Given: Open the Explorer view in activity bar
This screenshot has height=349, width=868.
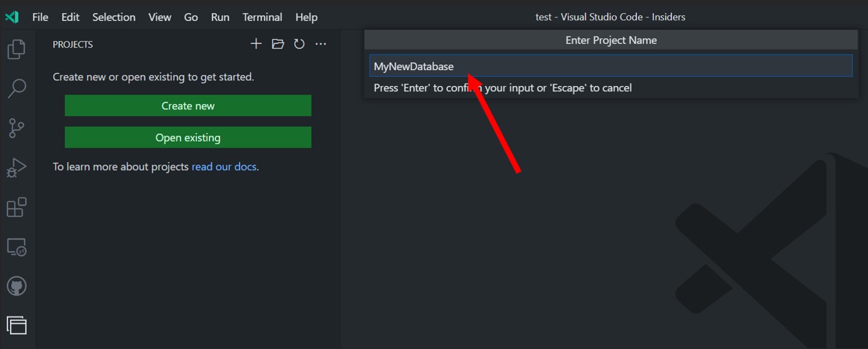Looking at the screenshot, I should click(17, 49).
